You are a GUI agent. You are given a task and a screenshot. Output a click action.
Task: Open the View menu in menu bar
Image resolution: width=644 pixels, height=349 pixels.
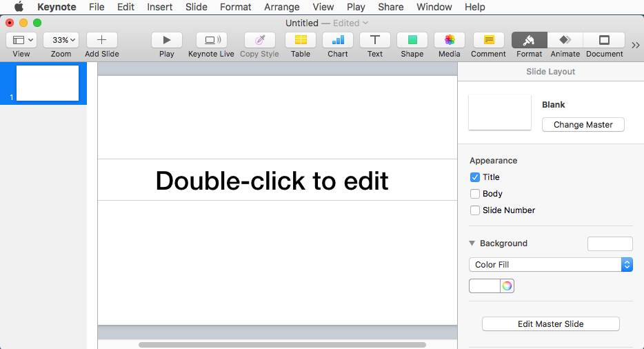(x=323, y=7)
